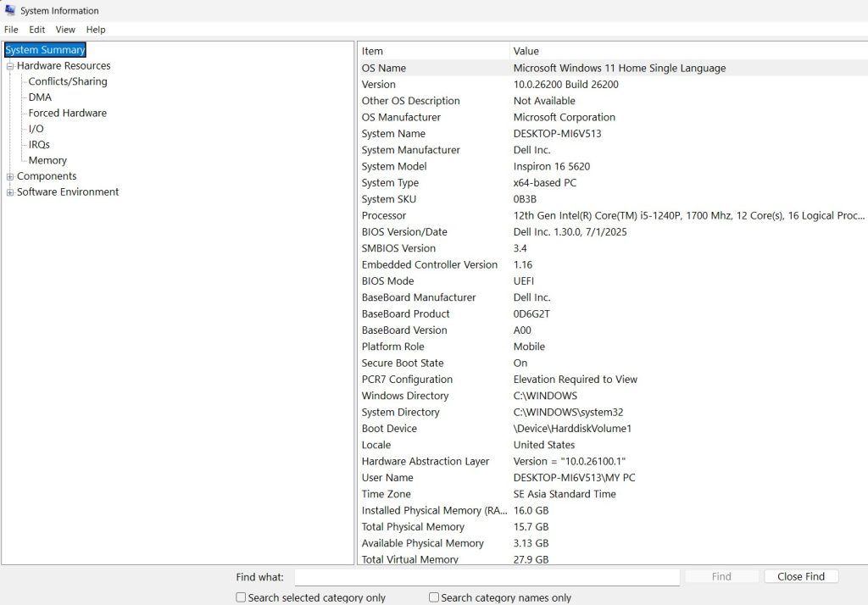Select the Version row item
868x605 pixels.
tap(613, 84)
